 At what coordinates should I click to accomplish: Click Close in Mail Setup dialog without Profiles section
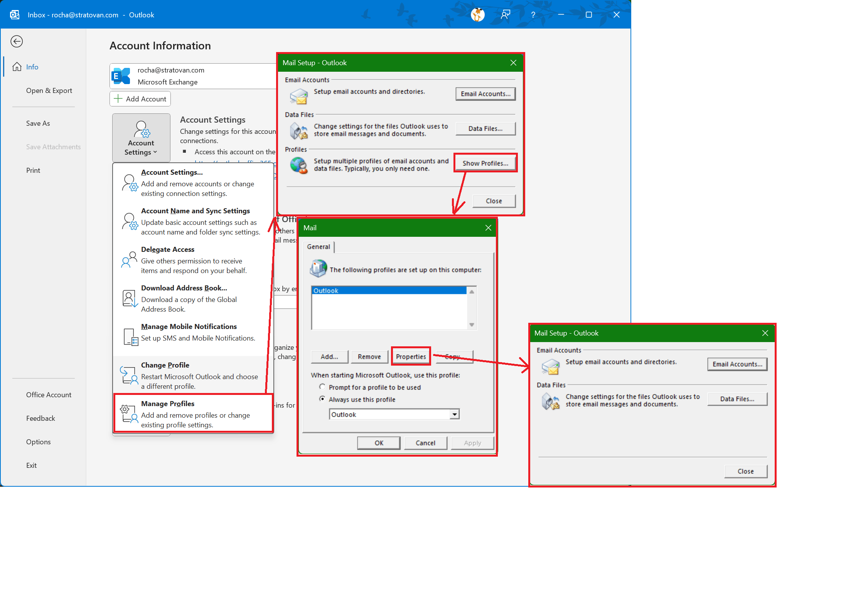746,471
